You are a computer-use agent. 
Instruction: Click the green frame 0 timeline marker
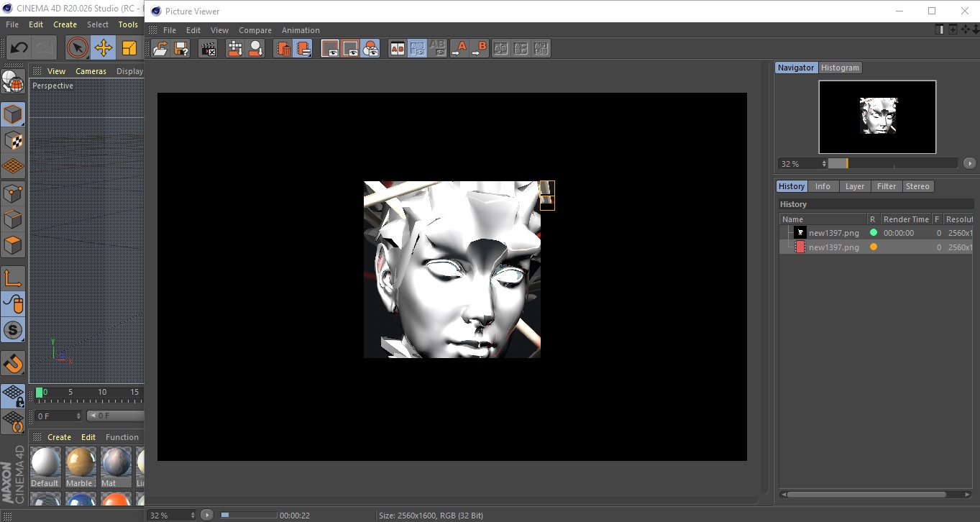tap(40, 393)
